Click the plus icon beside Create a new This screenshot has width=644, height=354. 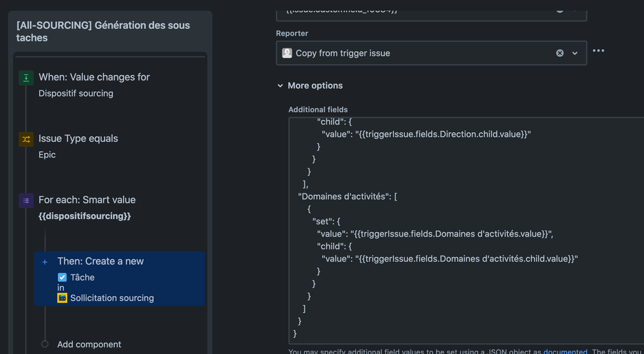(x=44, y=262)
